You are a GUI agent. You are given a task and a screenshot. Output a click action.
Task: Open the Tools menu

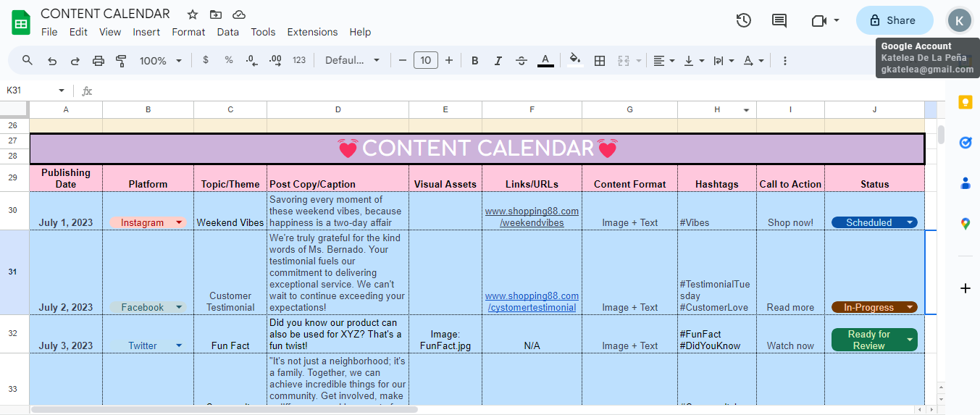coord(263,32)
